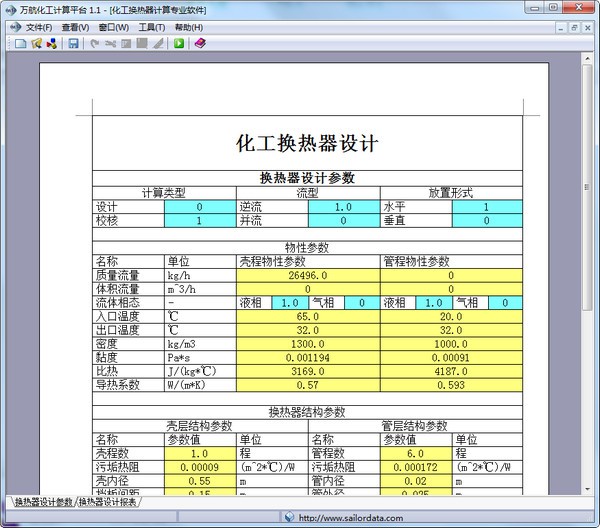600x528 pixels.
Task: Click the third toolbar icon with colored blocks
Action: (x=50, y=44)
